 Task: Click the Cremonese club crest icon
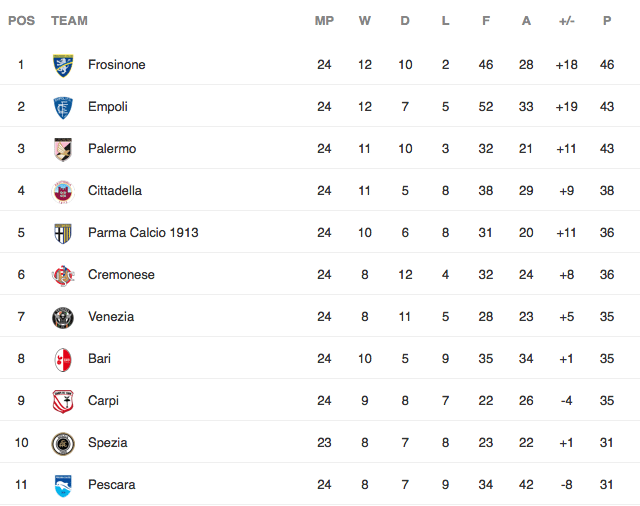63,275
